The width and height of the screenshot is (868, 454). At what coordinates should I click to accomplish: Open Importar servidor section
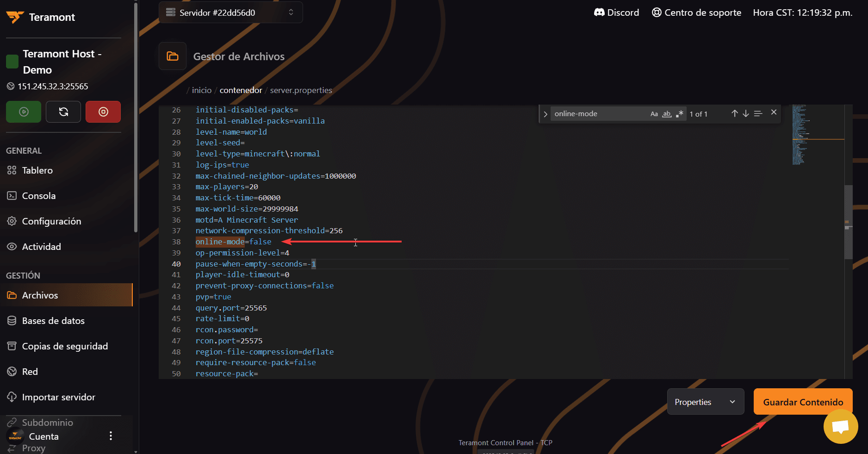(59, 397)
